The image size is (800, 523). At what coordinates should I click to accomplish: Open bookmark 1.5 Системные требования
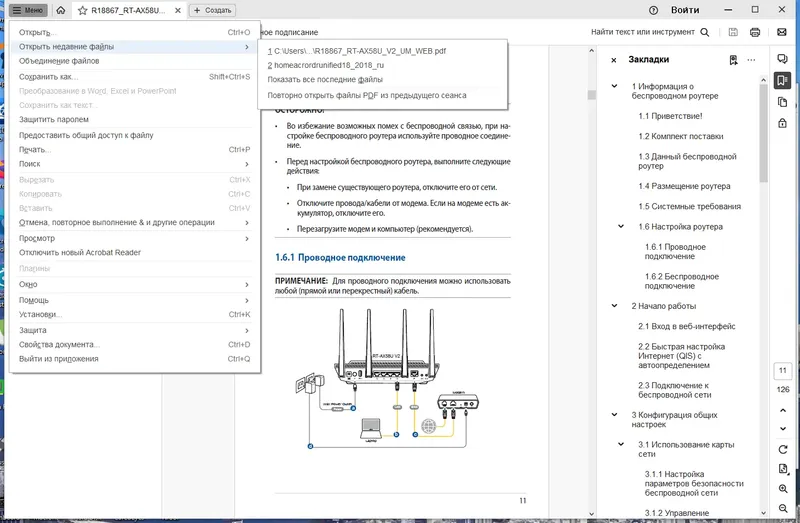689,207
